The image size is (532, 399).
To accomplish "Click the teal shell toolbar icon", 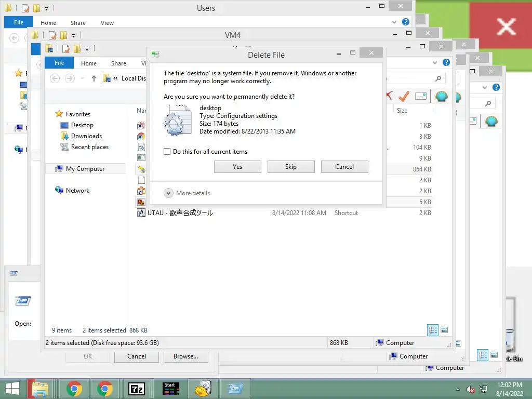I will click(x=442, y=96).
